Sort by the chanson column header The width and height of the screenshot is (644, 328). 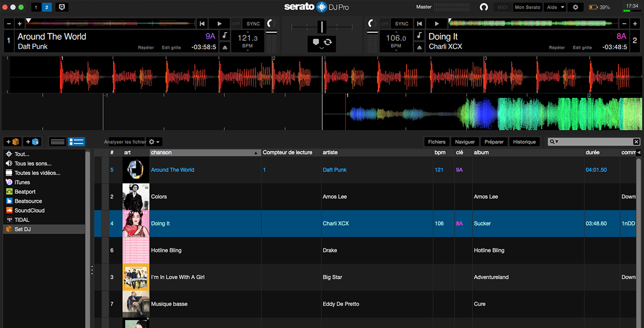(x=205, y=152)
